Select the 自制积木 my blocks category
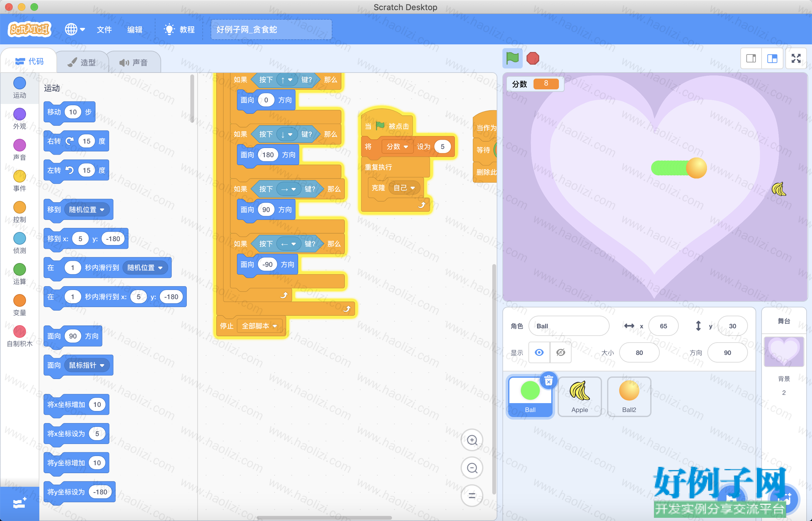This screenshot has width=812, height=521. click(20, 337)
